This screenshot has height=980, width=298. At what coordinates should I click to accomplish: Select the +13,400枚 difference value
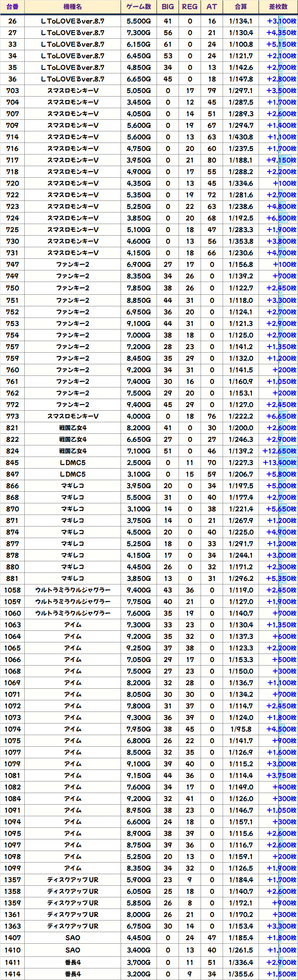pyautogui.click(x=279, y=463)
